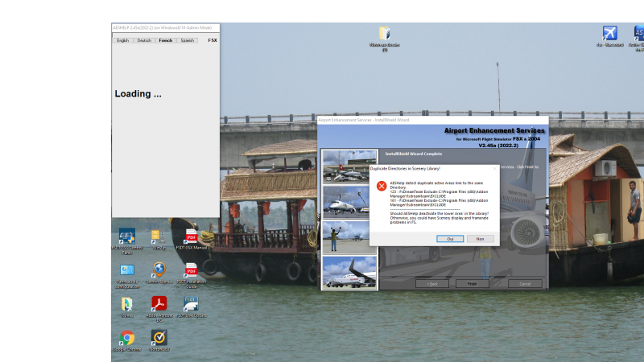Select the French language tab in AESHelp

tap(166, 40)
